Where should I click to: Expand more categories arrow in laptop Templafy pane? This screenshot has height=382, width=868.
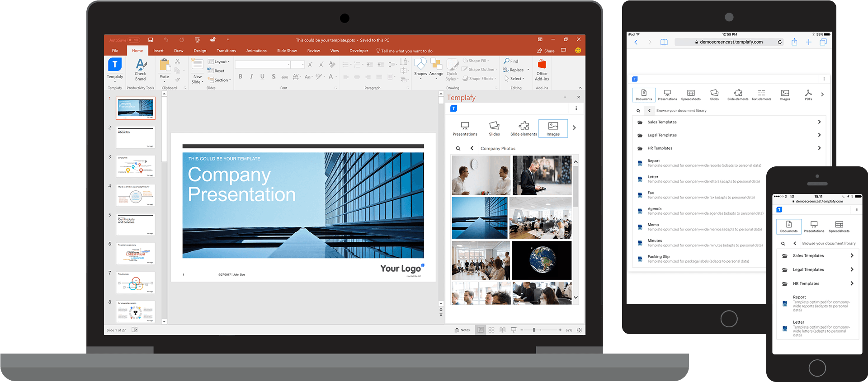pyautogui.click(x=574, y=128)
